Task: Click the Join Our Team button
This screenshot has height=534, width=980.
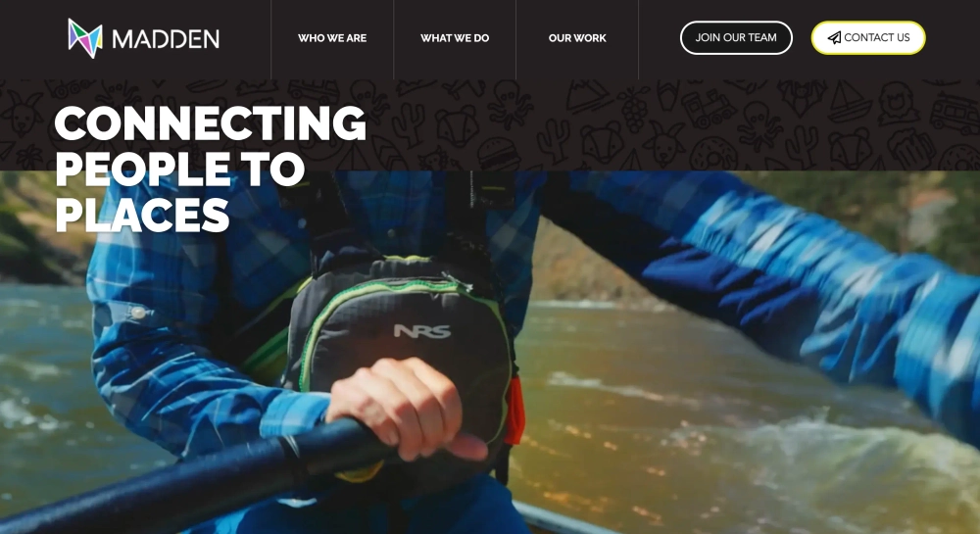Action: [x=736, y=37]
